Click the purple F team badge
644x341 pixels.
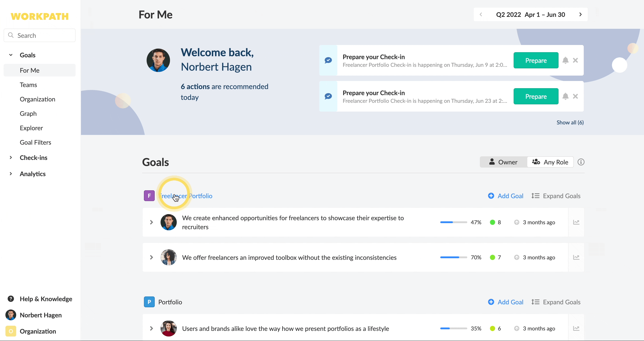click(x=149, y=196)
